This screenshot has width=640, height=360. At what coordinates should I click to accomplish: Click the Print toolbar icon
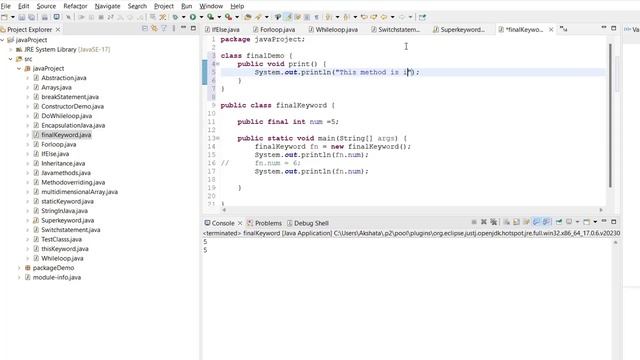pos(44,17)
